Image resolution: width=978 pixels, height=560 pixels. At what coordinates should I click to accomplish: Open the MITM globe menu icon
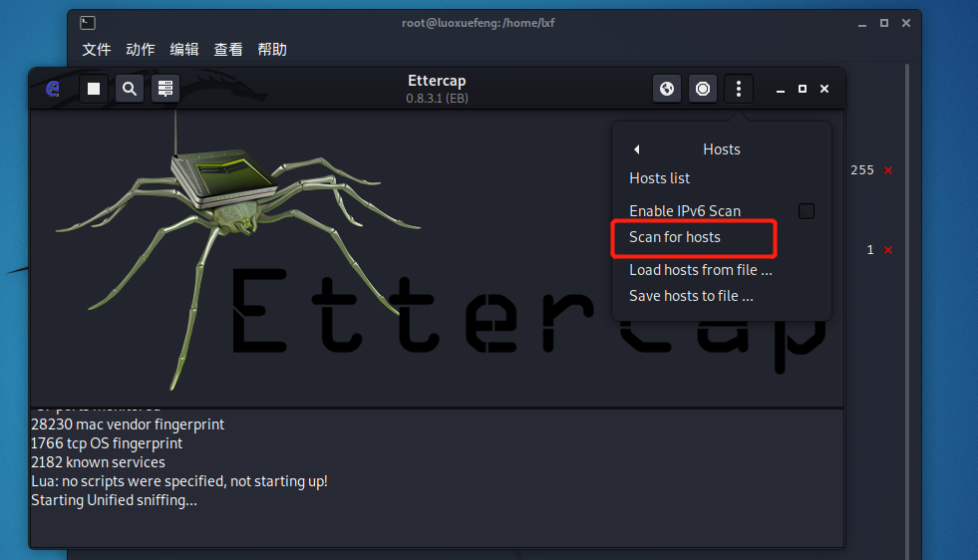[x=667, y=89]
